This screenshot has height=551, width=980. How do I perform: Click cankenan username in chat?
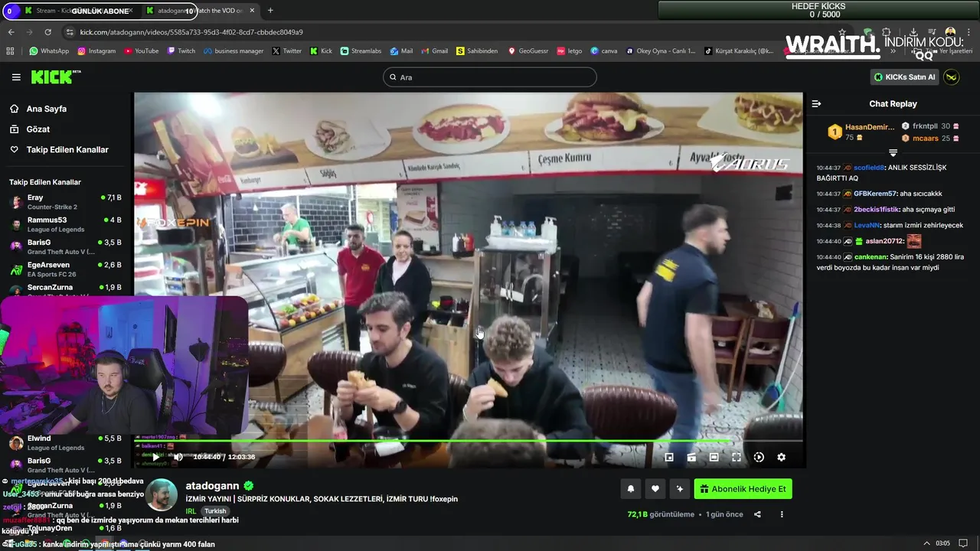[870, 257]
